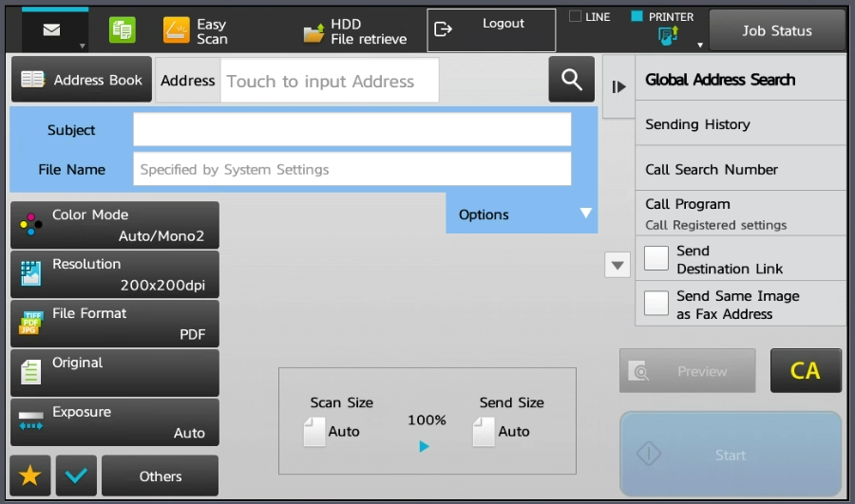Show more action panel items with down arrow

(x=617, y=266)
